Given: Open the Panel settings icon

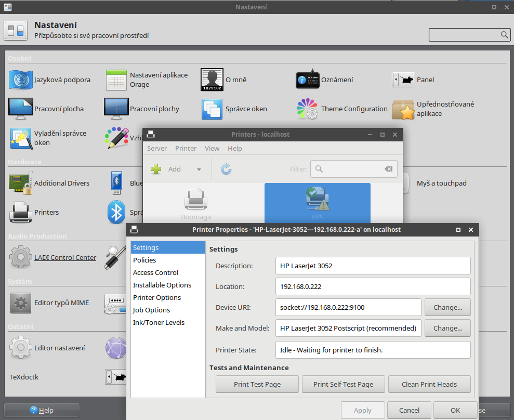Looking at the screenshot, I should (403, 80).
